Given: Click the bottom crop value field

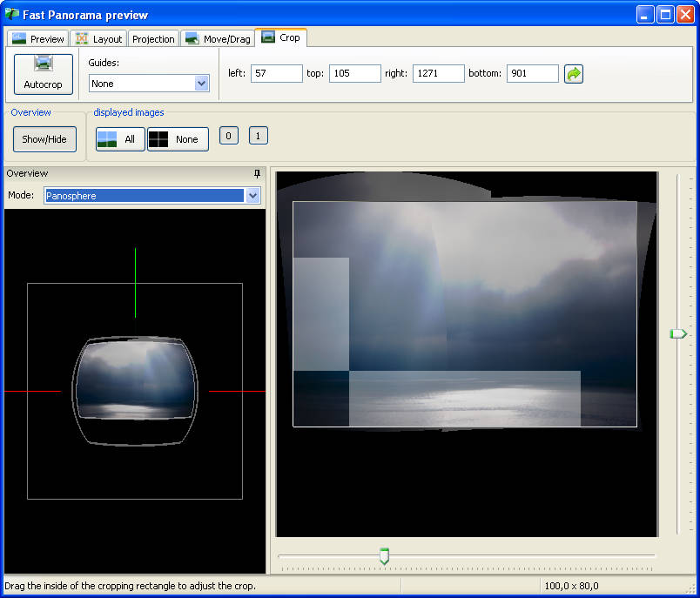Looking at the screenshot, I should (x=532, y=74).
